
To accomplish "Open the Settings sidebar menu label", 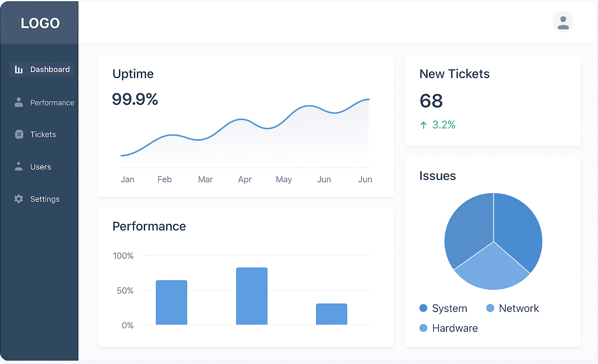I will pos(45,199).
